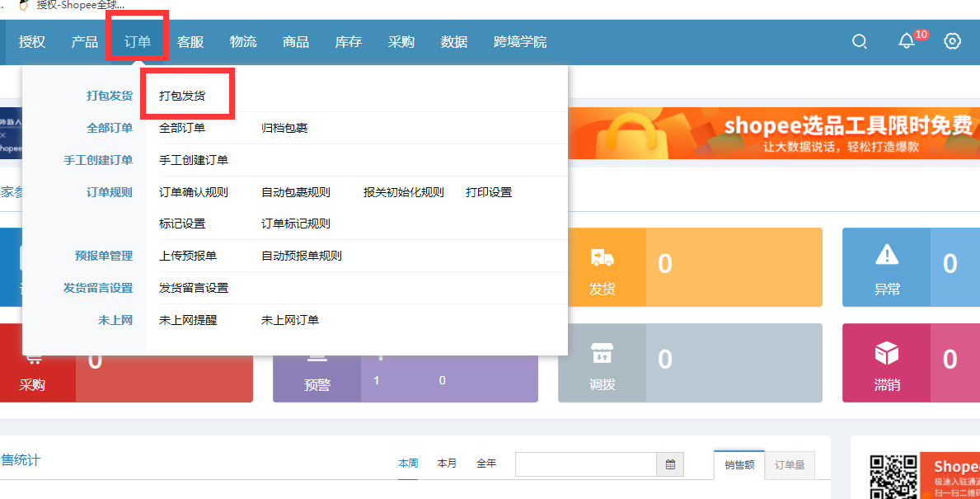Open 未上网订单 link

click(x=290, y=320)
